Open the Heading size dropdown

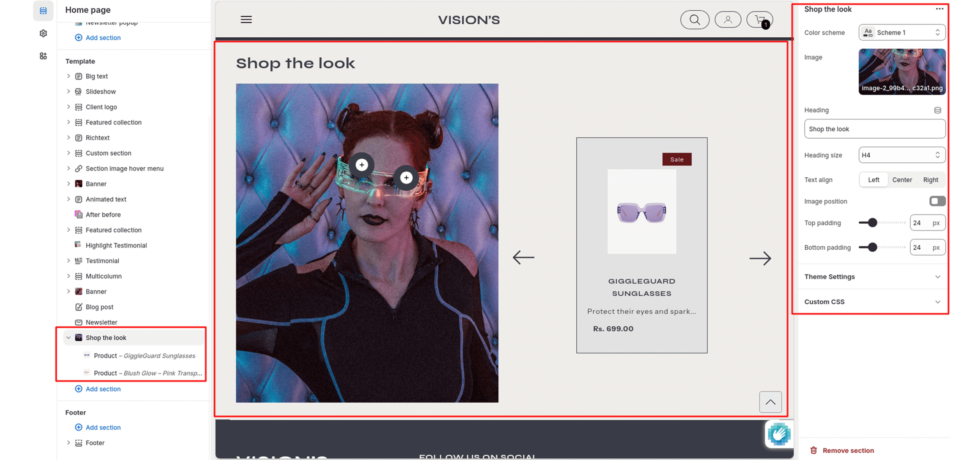click(x=902, y=155)
